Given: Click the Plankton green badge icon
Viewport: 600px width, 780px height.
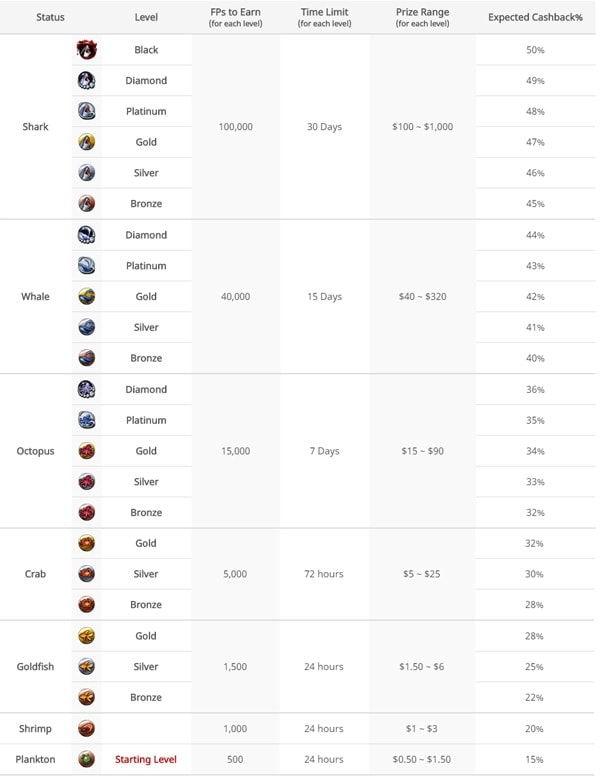Looking at the screenshot, I should (x=87, y=760).
